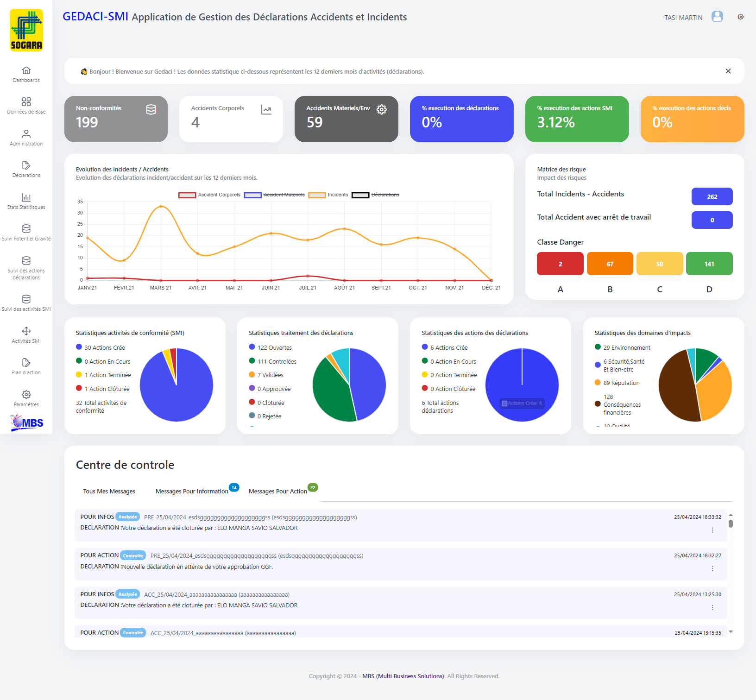Click the MBS logo in sidebar
Viewport: 756px width, 700px height.
tap(26, 423)
